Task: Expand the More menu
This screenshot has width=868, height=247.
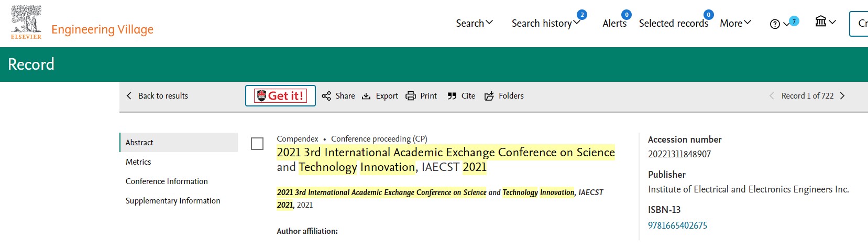Action: (735, 23)
